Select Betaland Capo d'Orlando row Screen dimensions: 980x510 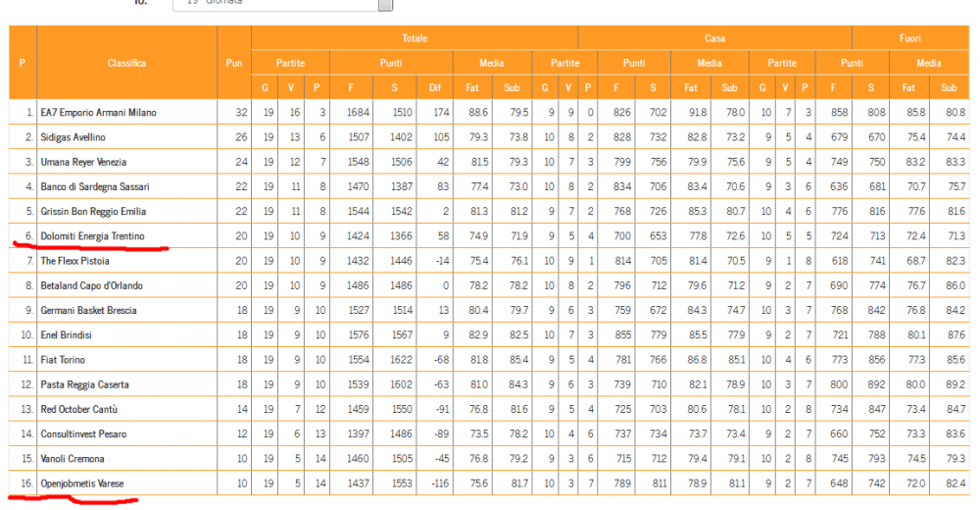tap(489, 285)
